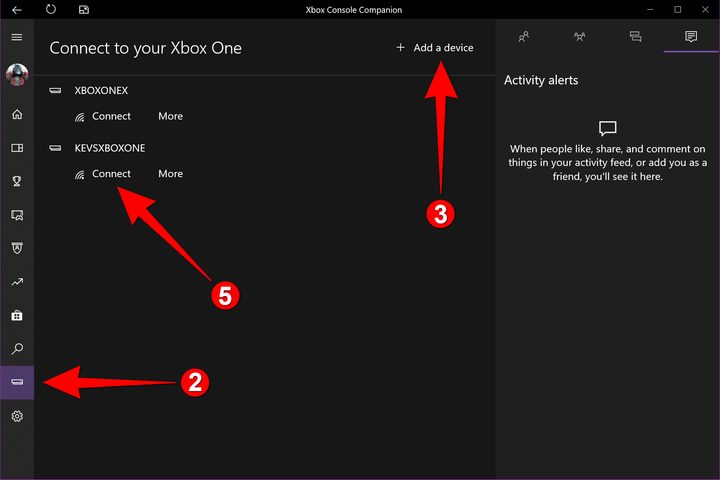
Task: Minimize the Xbox Console Companion window
Action: tap(650, 10)
